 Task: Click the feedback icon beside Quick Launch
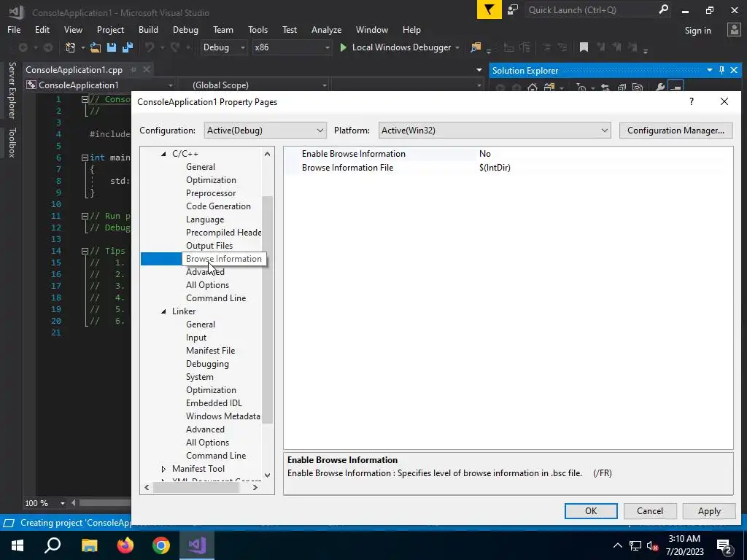point(513,10)
